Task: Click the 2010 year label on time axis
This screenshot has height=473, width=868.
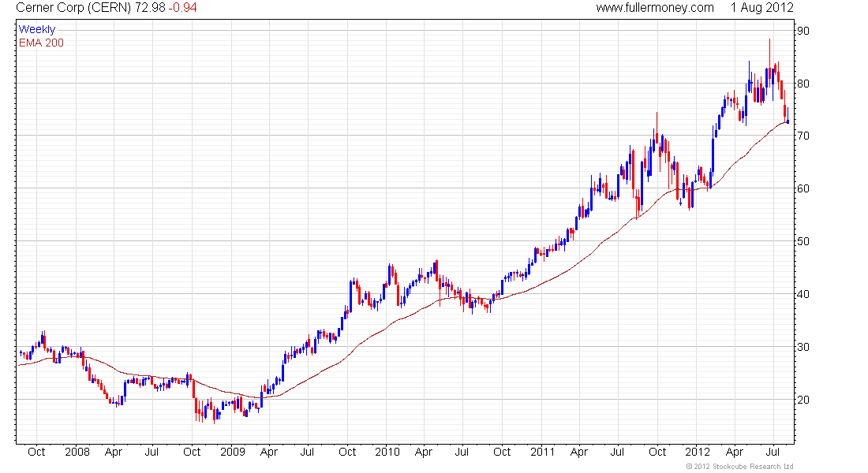Action: [x=387, y=452]
